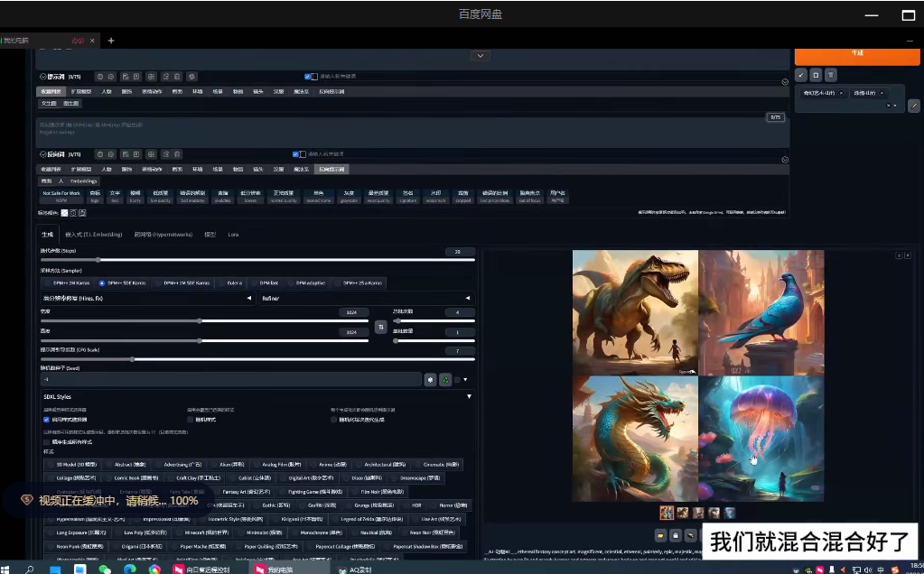Screen dimensions: 924x574
Task: Click the arrow icon below the orange Generate button
Action: point(801,75)
